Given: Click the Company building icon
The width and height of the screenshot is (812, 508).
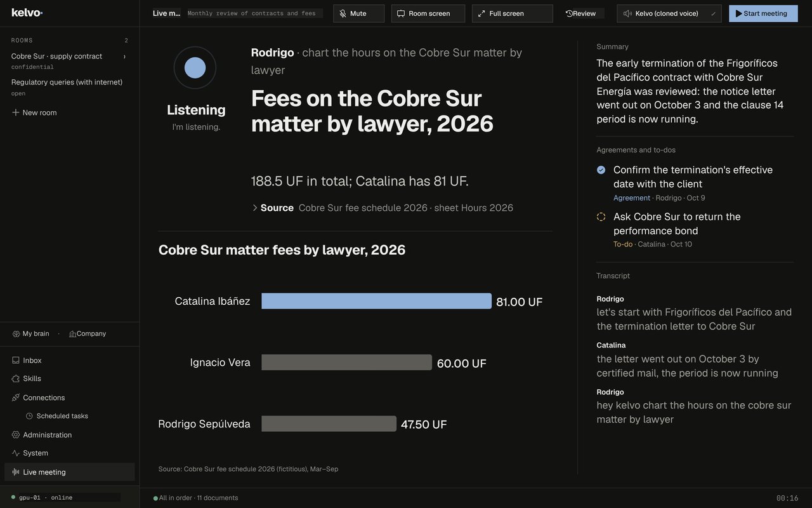Looking at the screenshot, I should pyautogui.click(x=72, y=334).
